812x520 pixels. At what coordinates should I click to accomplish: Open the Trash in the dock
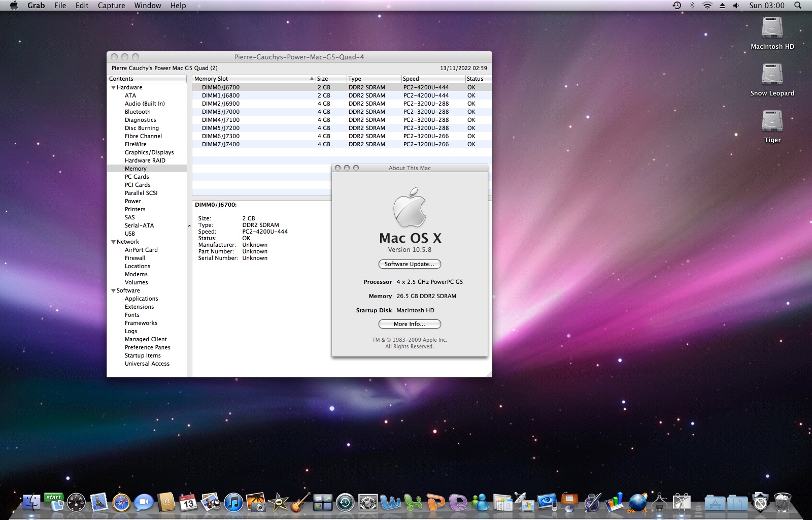[783, 503]
